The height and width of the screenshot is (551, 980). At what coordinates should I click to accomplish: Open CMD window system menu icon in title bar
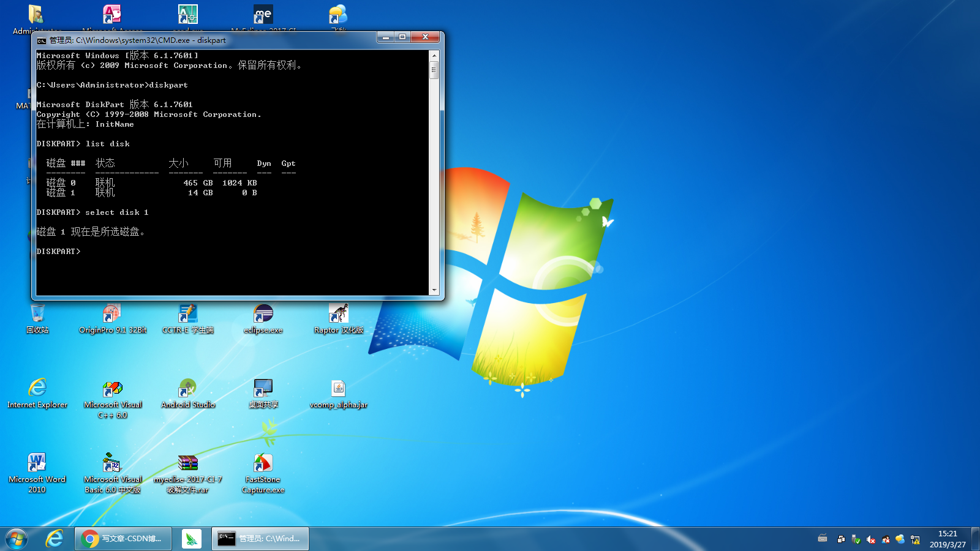pos(41,40)
